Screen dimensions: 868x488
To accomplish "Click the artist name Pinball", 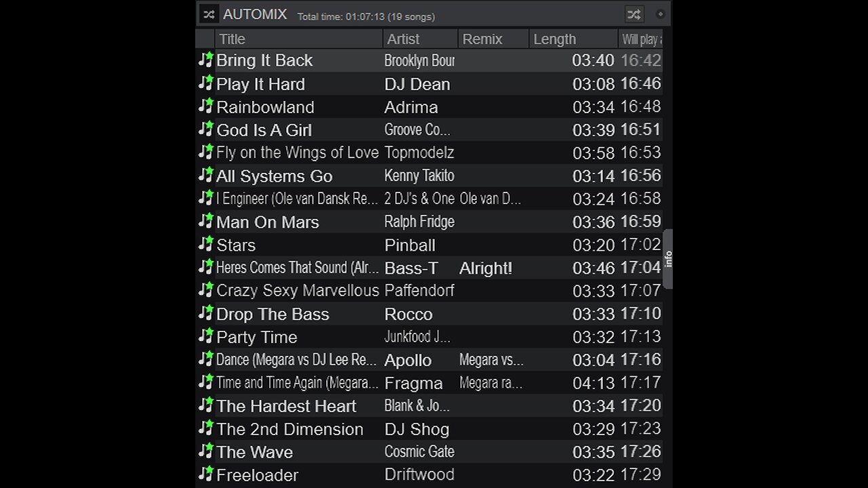I will tap(410, 245).
